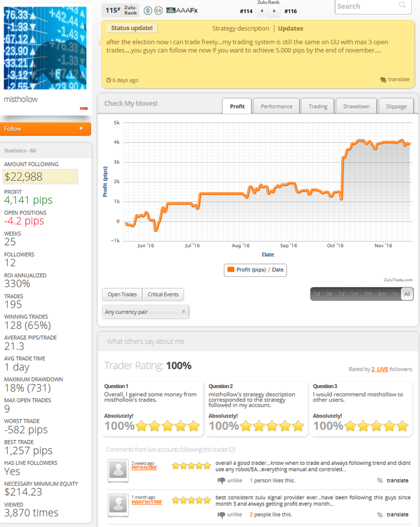Image resolution: width=420 pixels, height=527 pixels.
Task: Switch to the Profit tab
Action: click(237, 106)
